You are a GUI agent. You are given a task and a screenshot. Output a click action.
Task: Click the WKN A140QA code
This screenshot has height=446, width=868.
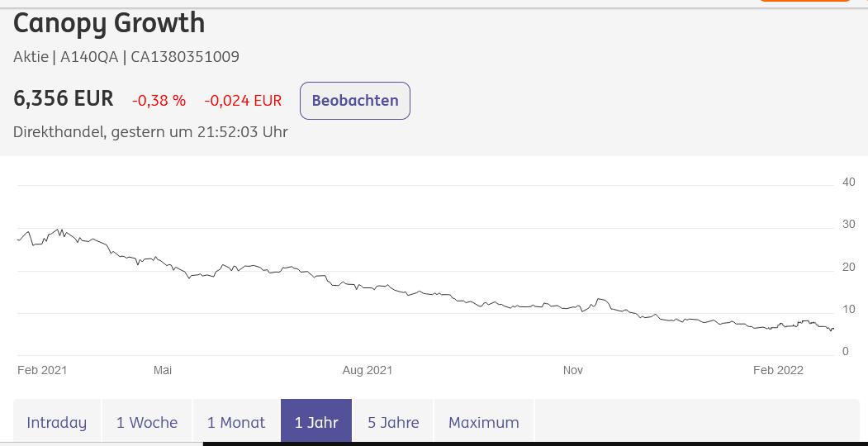89,57
